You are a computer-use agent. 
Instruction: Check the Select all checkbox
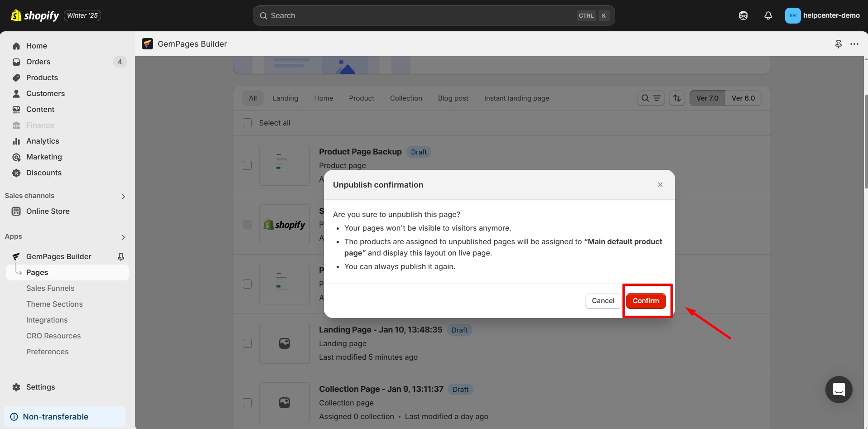247,123
